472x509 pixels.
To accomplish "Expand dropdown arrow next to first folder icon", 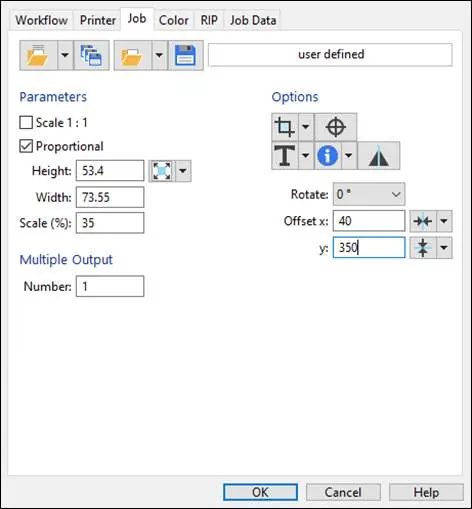I will click(65, 55).
